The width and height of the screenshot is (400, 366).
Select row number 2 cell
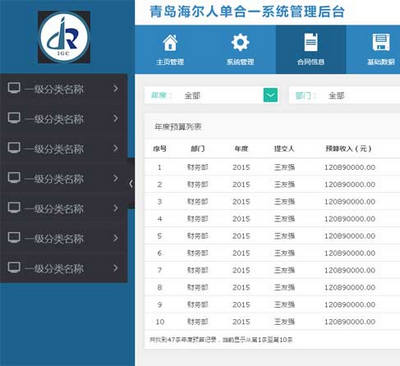click(159, 184)
